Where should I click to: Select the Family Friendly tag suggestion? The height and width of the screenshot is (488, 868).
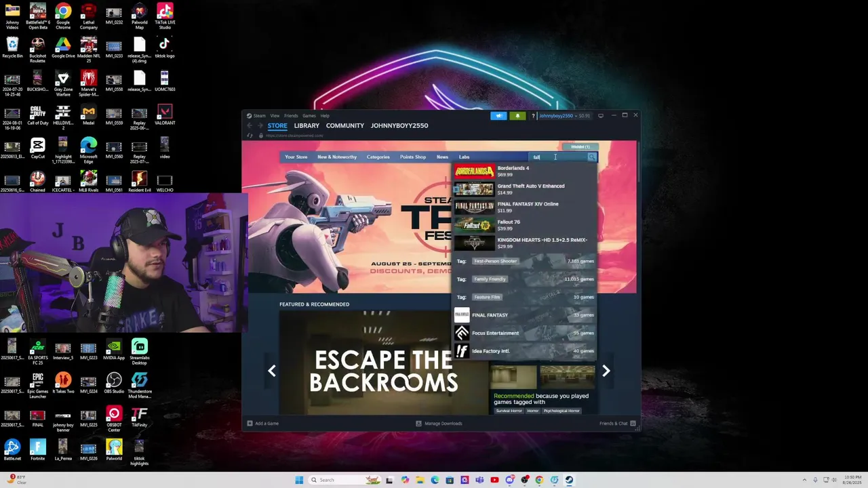(x=526, y=279)
